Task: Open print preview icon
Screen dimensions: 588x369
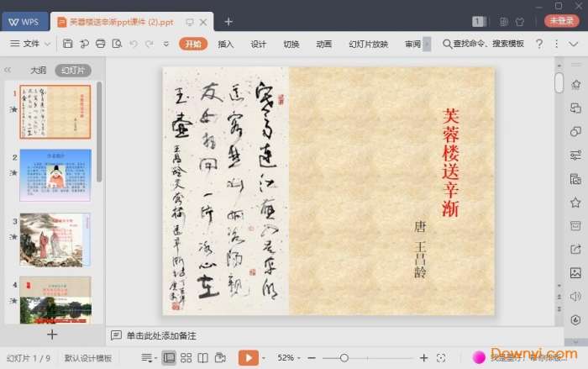Action: pos(117,44)
